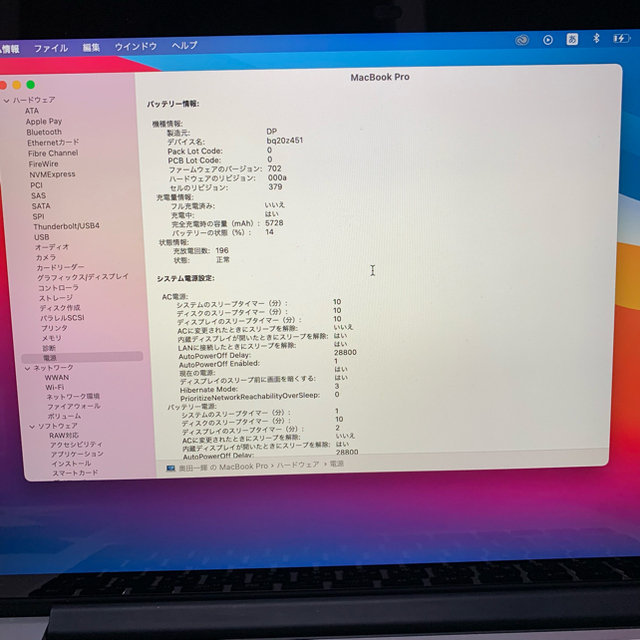This screenshot has height=640, width=640.
Task: Select NVMExpress in the sidebar
Action: point(52,174)
